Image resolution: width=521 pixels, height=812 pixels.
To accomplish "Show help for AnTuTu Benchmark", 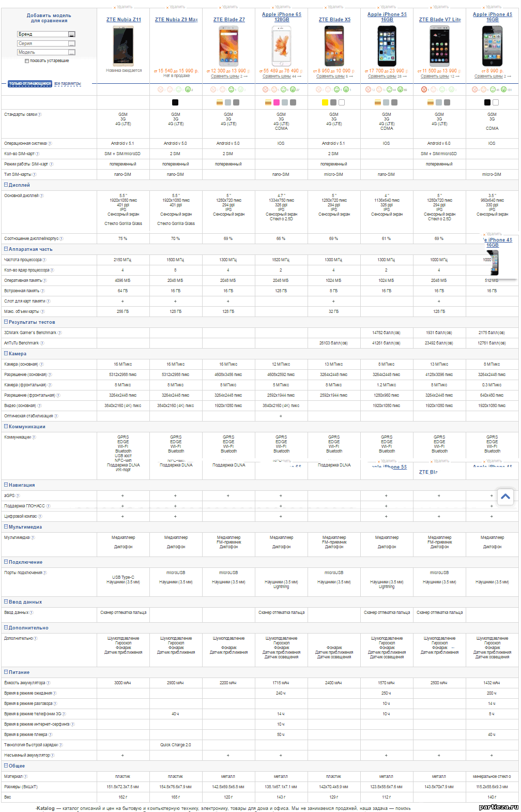I will click(42, 343).
